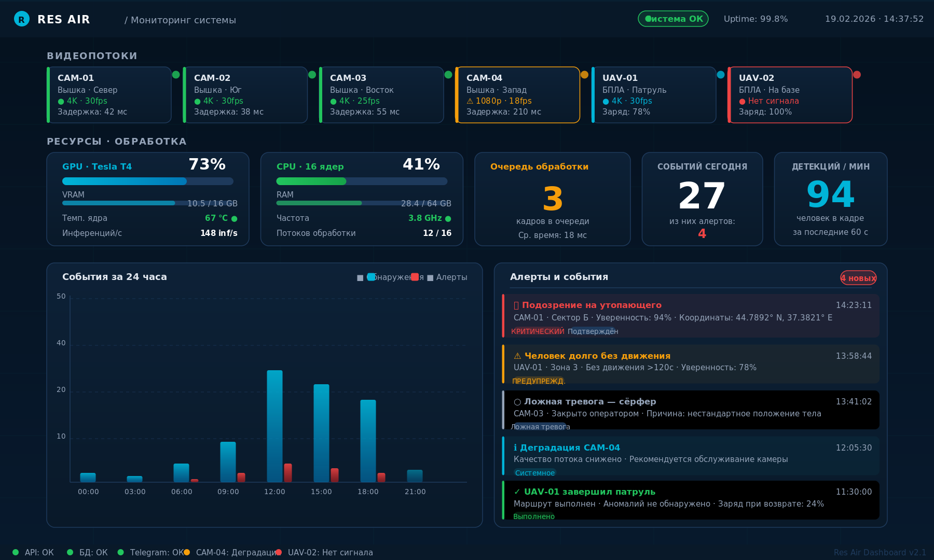Open the CAM-03 East tower stream card
This screenshot has width=934, height=560.
(x=382, y=95)
